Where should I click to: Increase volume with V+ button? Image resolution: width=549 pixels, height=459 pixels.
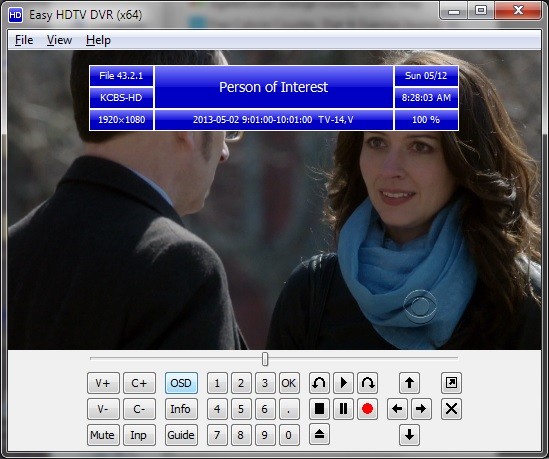point(103,383)
